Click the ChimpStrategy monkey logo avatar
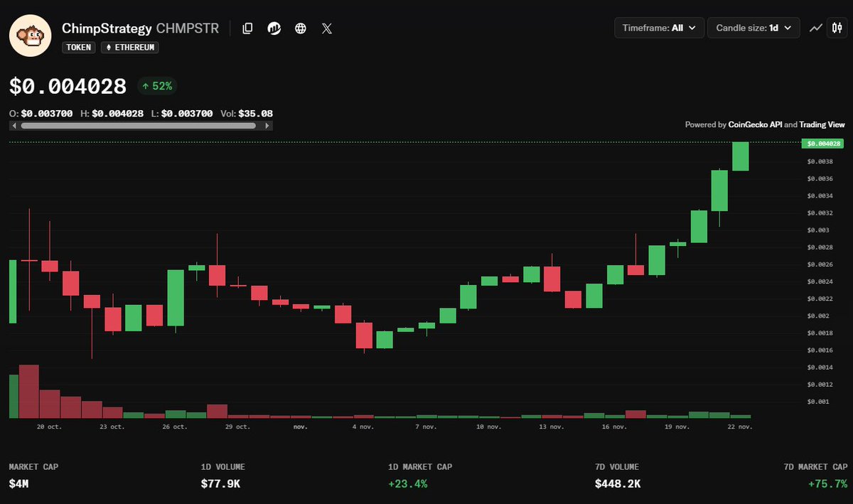The height and width of the screenshot is (504, 853). click(x=30, y=35)
